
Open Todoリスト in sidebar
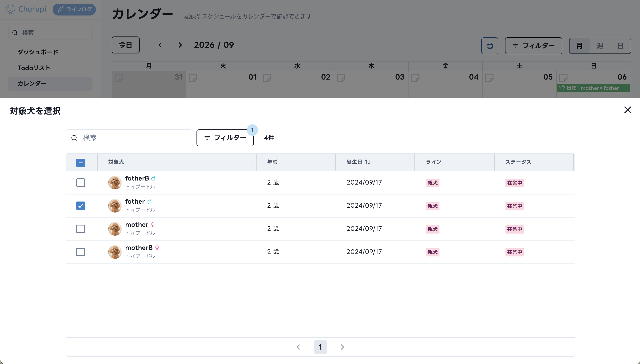pyautogui.click(x=50, y=68)
